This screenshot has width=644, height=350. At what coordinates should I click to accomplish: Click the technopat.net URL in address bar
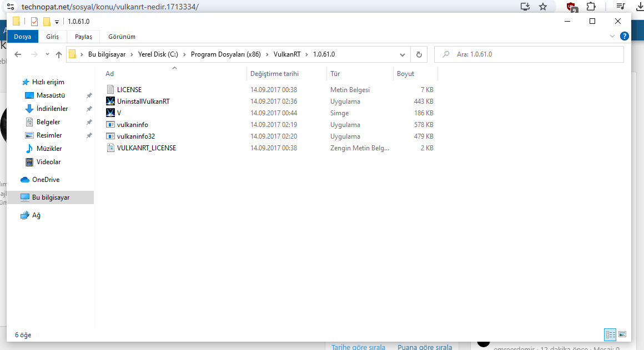tap(110, 7)
